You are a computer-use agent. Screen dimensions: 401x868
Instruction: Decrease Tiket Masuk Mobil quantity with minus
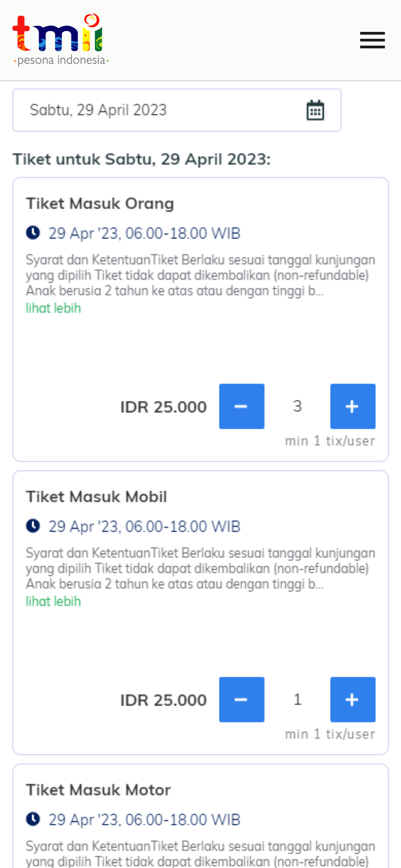click(x=241, y=700)
